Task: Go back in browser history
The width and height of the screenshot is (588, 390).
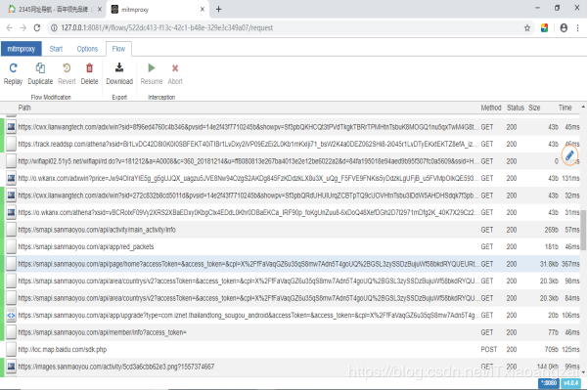Action: pyautogui.click(x=10, y=27)
